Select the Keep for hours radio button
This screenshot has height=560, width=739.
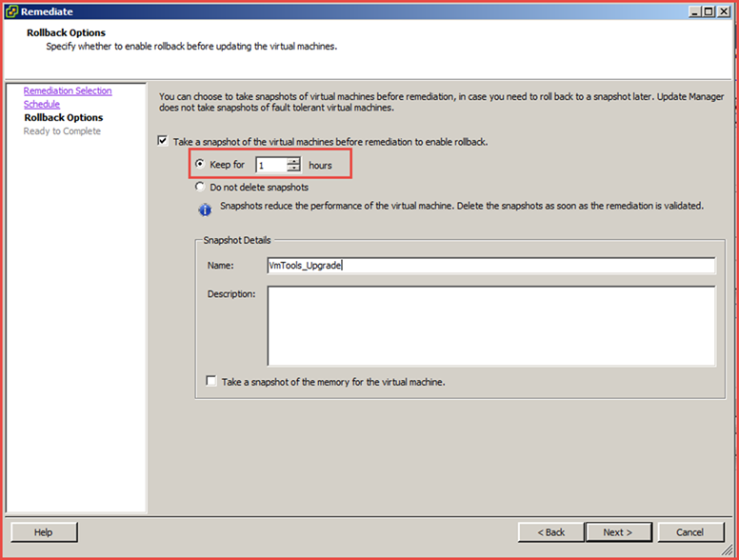point(200,164)
